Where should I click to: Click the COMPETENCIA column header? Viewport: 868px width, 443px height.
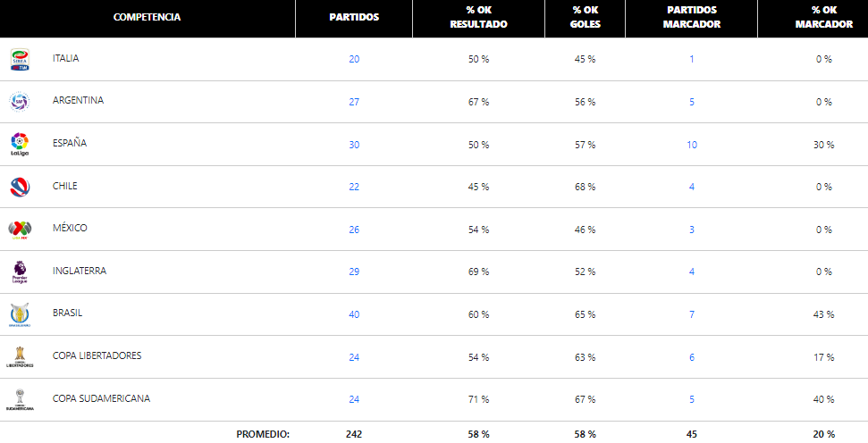[x=147, y=17]
